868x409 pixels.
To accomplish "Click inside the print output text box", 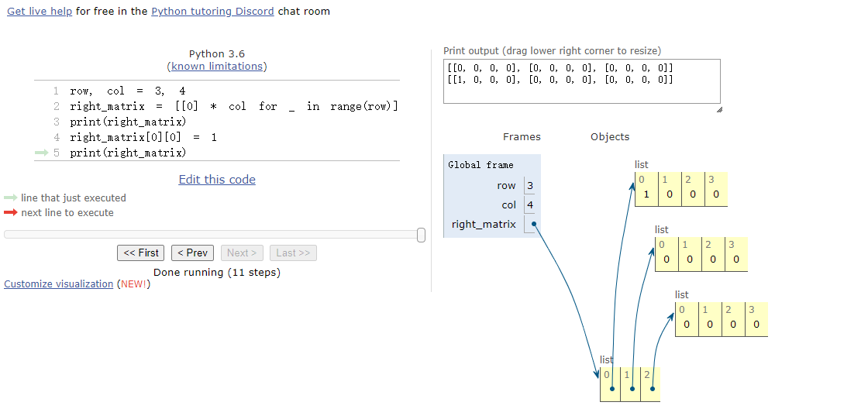I will (581, 89).
